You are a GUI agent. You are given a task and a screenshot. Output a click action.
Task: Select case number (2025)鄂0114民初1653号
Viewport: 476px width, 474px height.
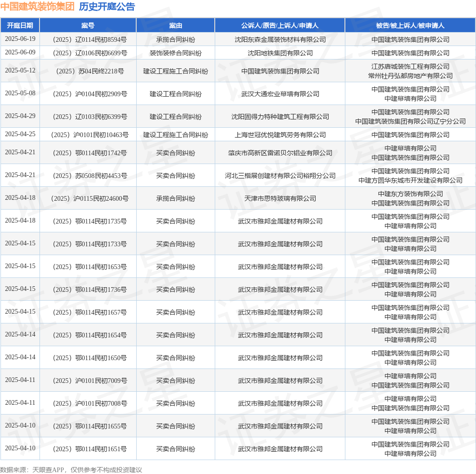coord(90,267)
